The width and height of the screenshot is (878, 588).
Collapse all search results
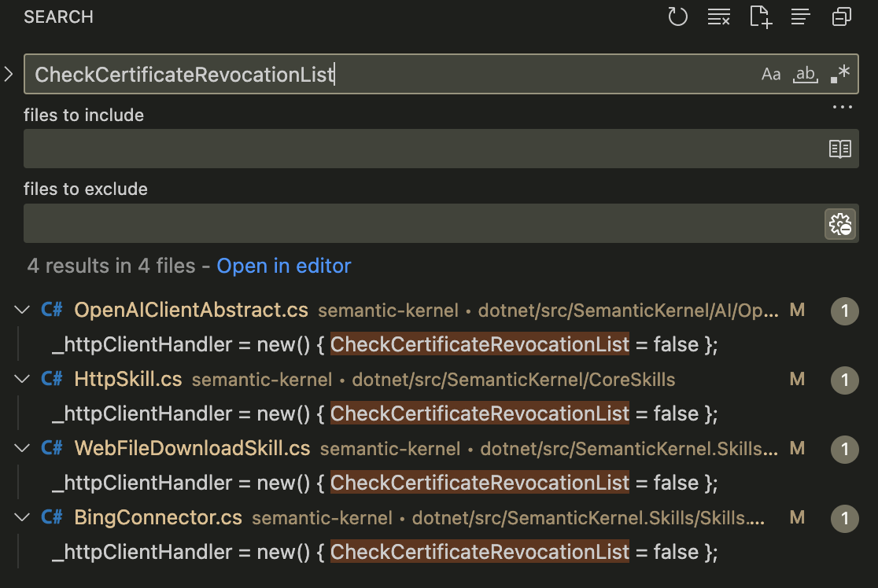click(841, 17)
